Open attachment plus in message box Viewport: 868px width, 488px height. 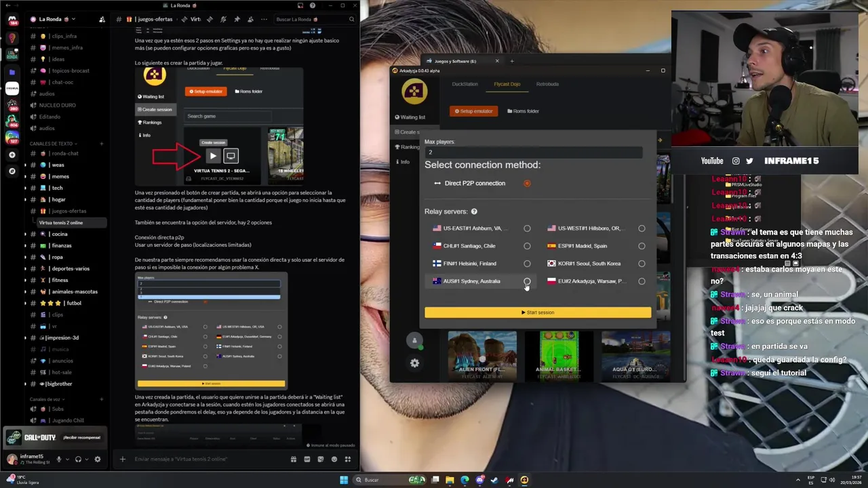[x=123, y=459]
